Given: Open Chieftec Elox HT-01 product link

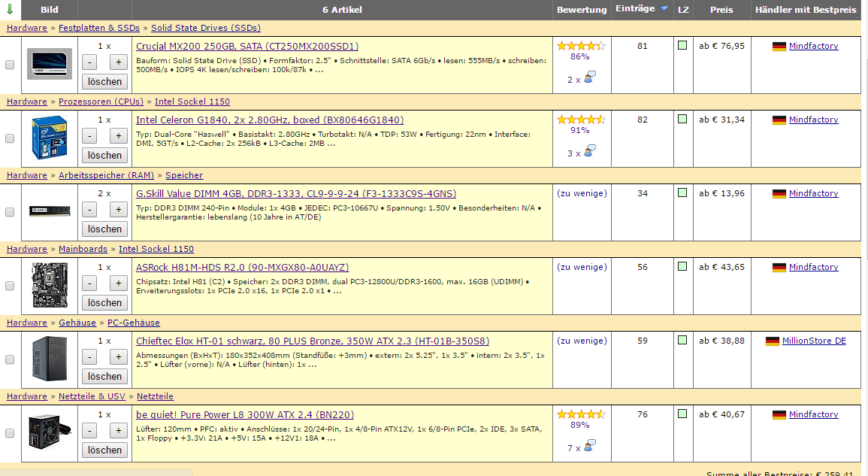Looking at the screenshot, I should [x=313, y=341].
